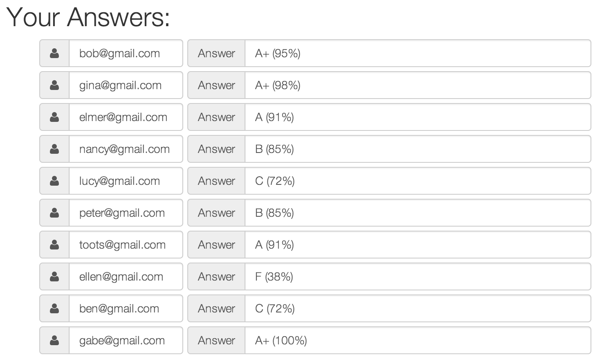Click the bob@gmail.com email field

(126, 53)
